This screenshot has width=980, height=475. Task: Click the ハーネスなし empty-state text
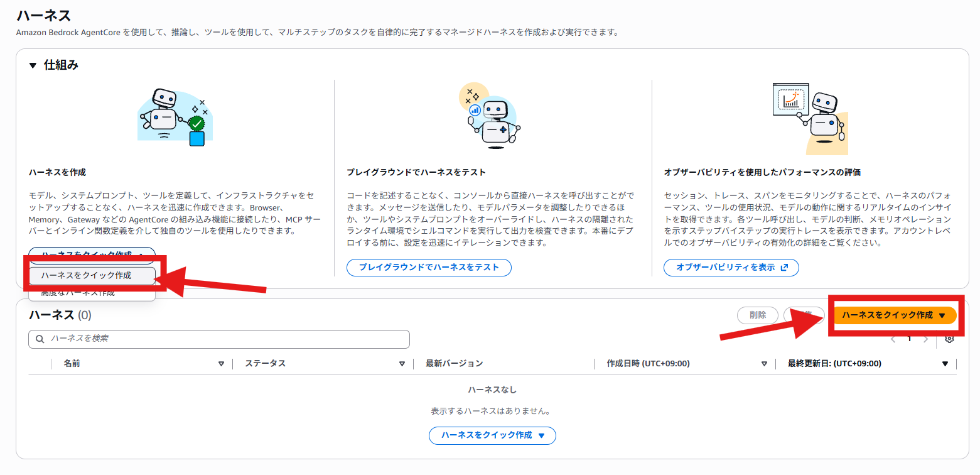pyautogui.click(x=492, y=390)
